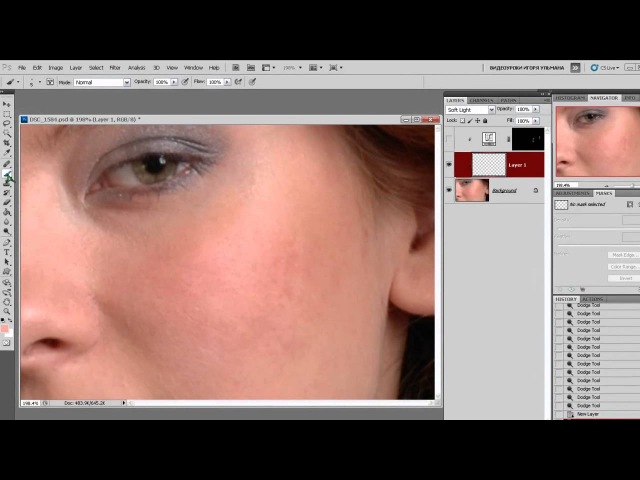Select the Lasso tool
Image resolution: width=640 pixels, height=480 pixels.
click(x=7, y=124)
